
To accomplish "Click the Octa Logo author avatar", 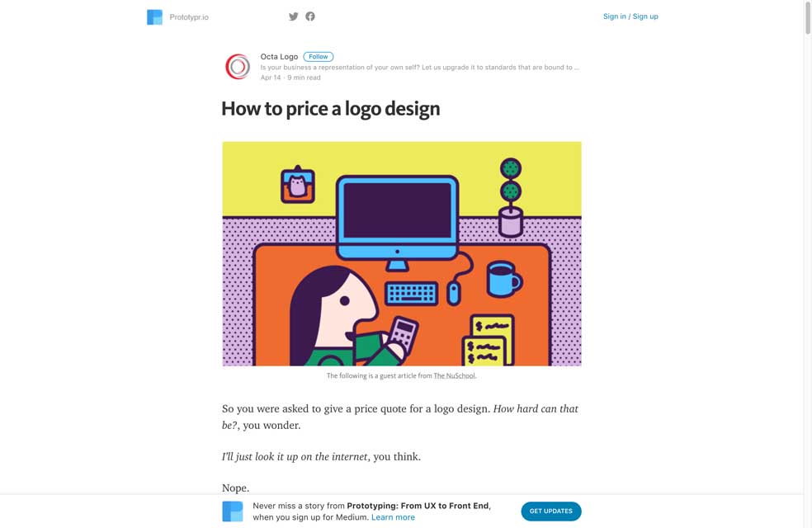I will point(238,67).
